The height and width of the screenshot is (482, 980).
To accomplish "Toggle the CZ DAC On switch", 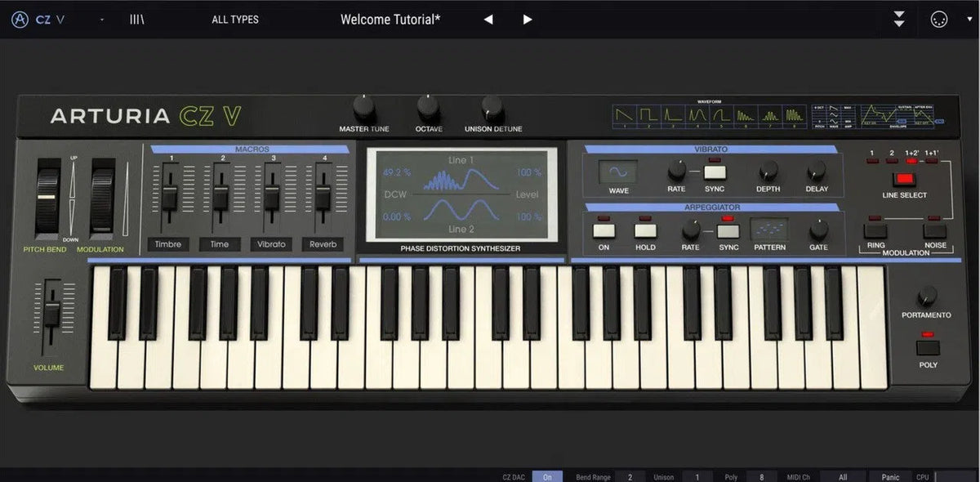I will 547,476.
